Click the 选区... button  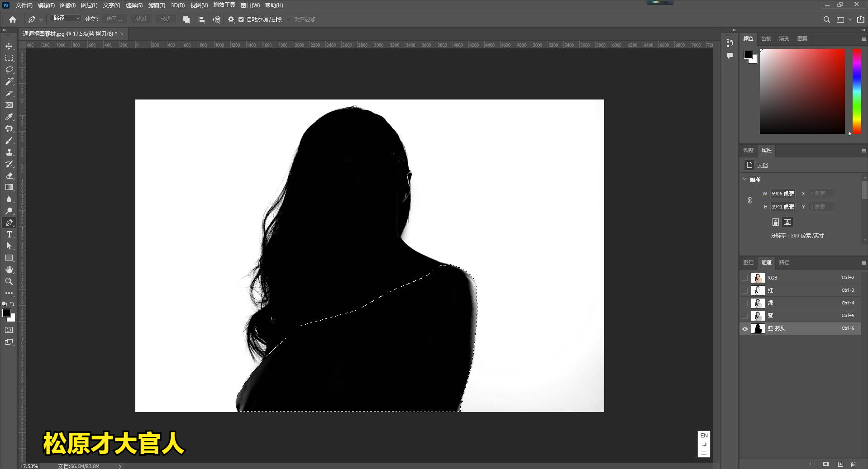[114, 19]
